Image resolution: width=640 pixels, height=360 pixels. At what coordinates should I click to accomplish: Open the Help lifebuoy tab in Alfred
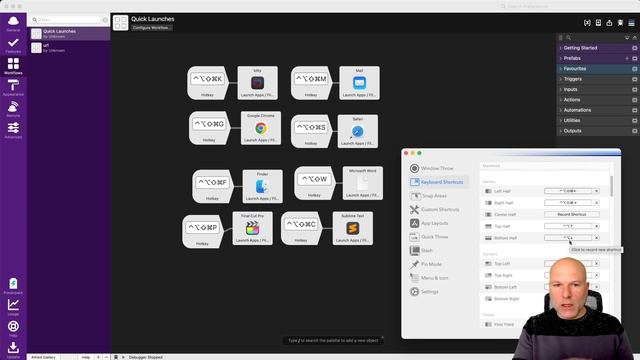pos(13,329)
